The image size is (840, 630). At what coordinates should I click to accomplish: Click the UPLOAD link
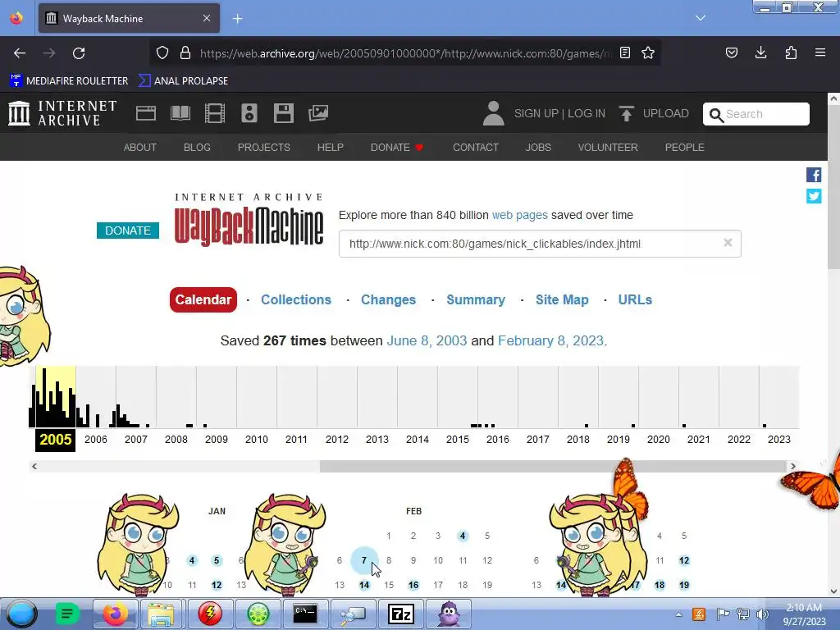pyautogui.click(x=666, y=113)
